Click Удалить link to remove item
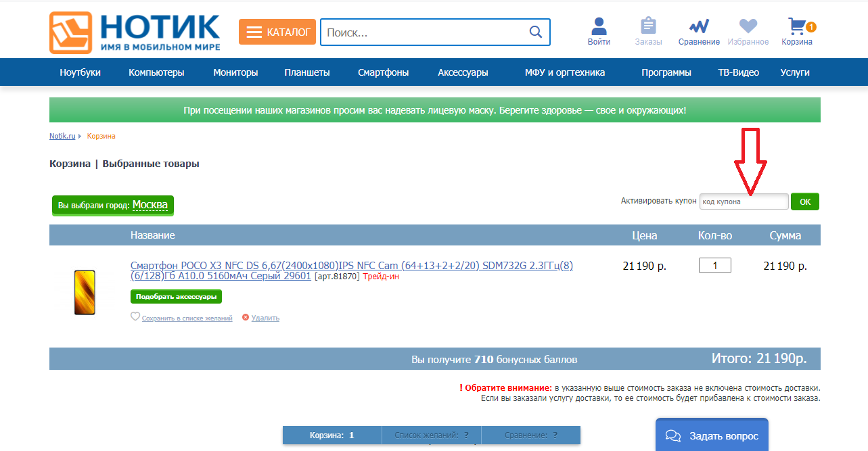 (x=265, y=318)
